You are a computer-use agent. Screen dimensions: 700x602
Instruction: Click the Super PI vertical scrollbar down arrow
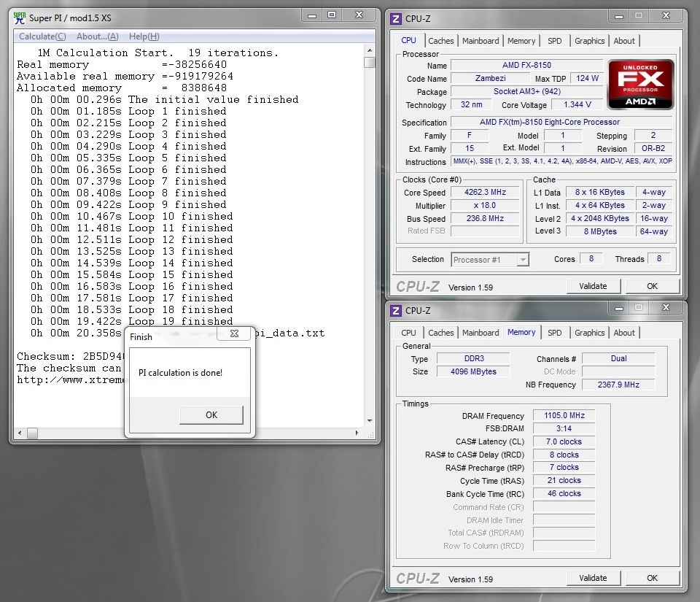[x=369, y=421]
